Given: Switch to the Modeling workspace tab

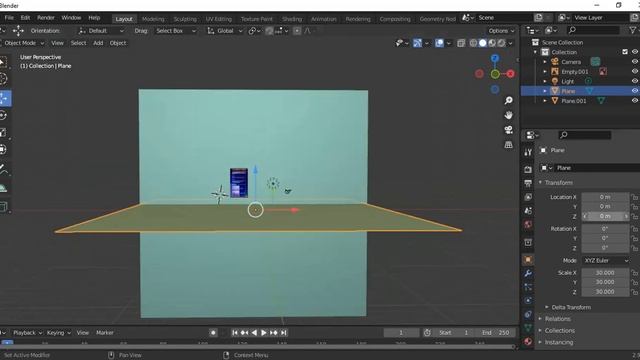Looking at the screenshot, I should [x=153, y=19].
